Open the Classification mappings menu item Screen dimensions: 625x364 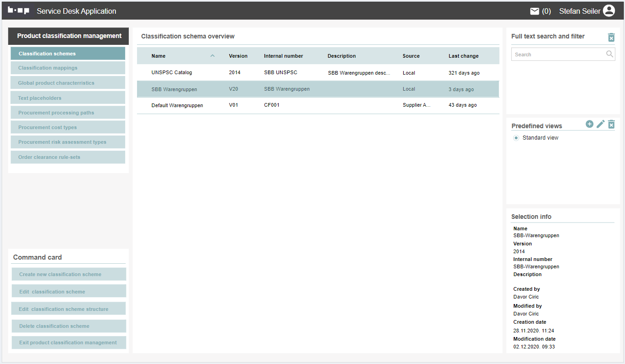(x=68, y=68)
